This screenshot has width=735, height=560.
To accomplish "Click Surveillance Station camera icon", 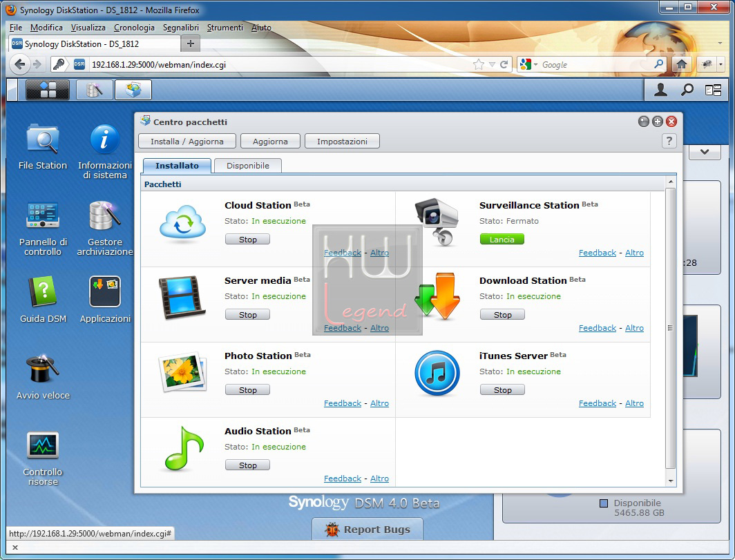I will point(437,222).
